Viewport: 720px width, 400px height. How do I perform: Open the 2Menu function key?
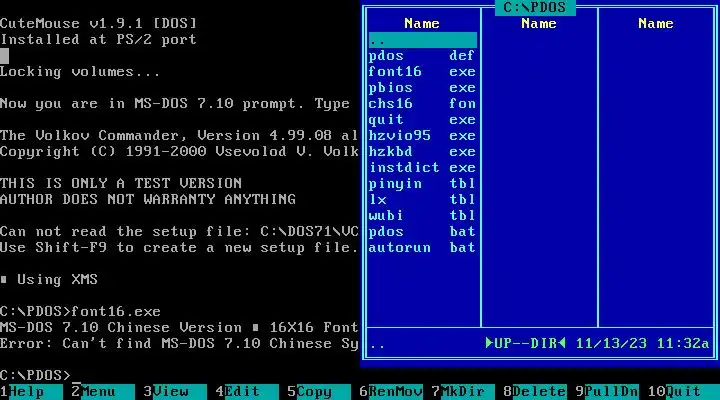tap(103, 392)
